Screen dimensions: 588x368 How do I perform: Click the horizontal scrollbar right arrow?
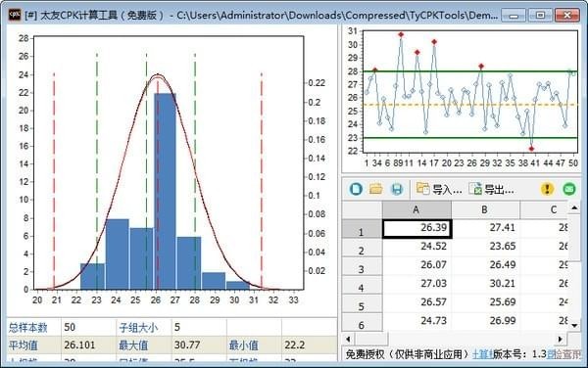(560, 340)
